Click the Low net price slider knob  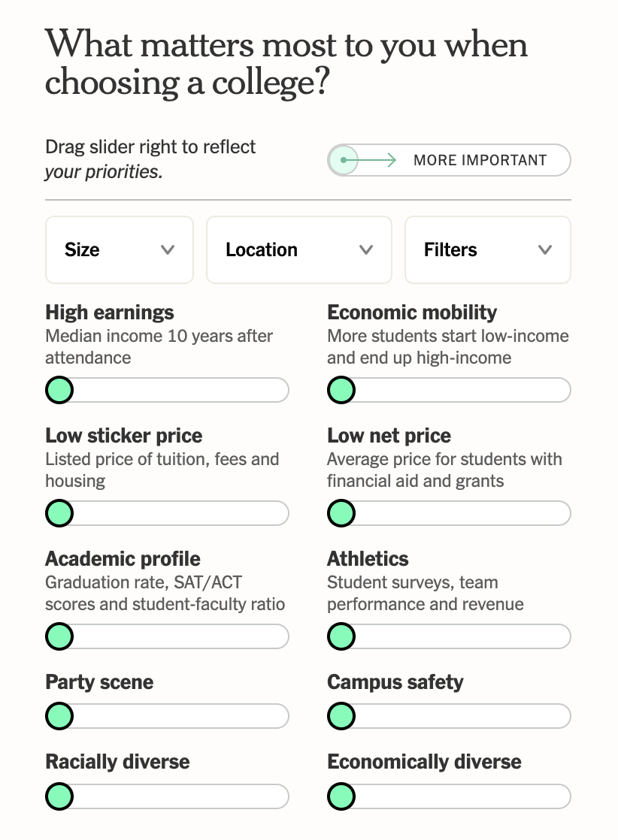click(341, 513)
